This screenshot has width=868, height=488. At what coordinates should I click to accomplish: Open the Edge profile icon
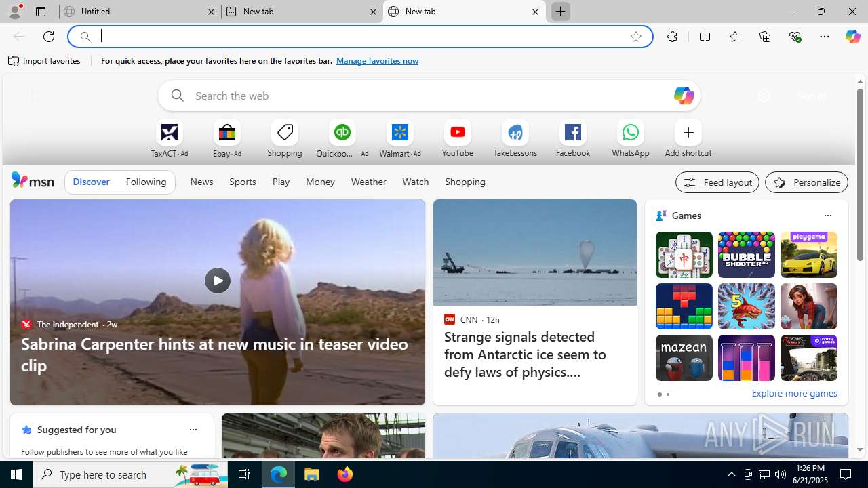(15, 12)
